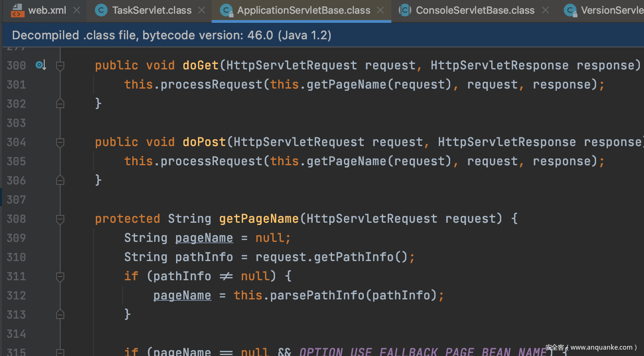Fold the if block at line 311

tap(60, 277)
